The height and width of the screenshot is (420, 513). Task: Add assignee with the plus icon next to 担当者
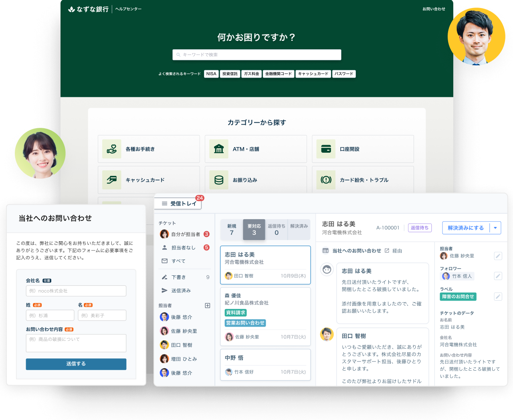[x=208, y=305]
